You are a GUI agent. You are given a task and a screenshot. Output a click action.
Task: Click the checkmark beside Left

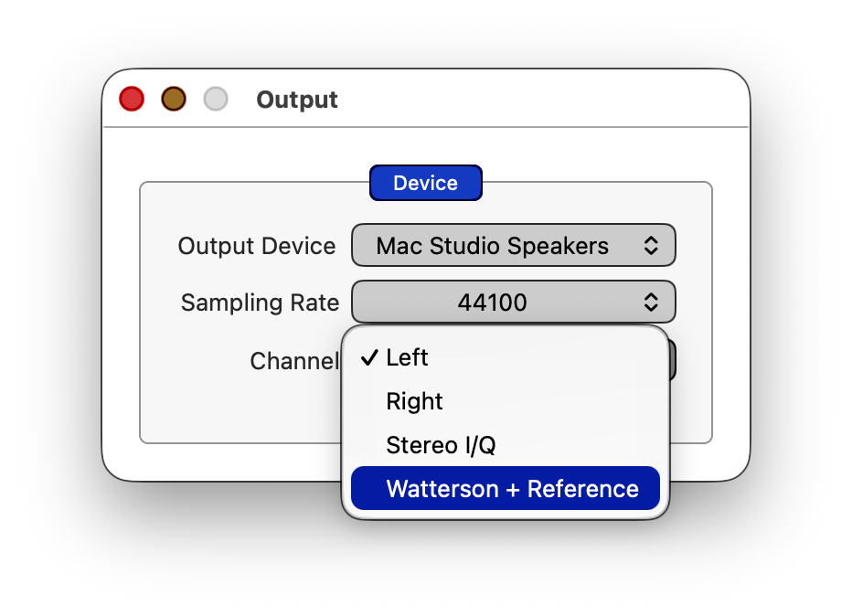click(x=369, y=357)
